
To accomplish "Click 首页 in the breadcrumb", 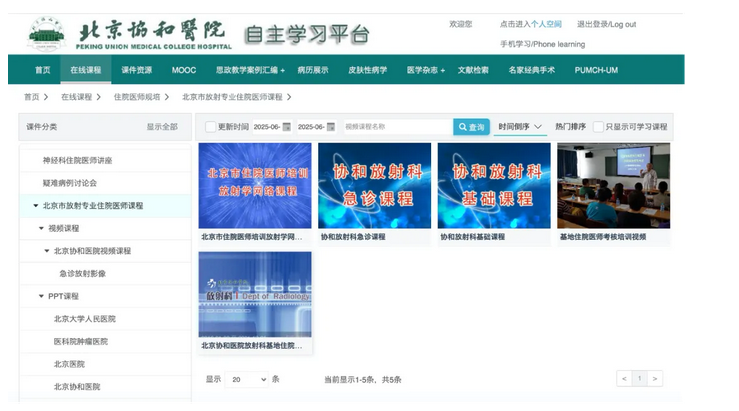I will [32, 97].
